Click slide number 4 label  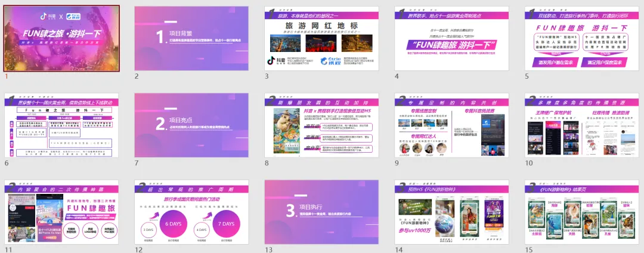coord(397,76)
